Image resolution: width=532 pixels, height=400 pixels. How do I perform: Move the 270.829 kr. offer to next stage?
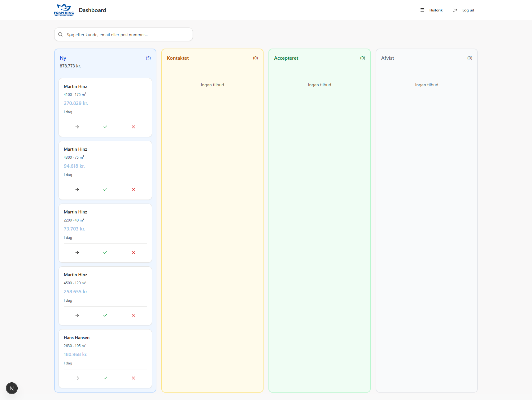click(77, 127)
